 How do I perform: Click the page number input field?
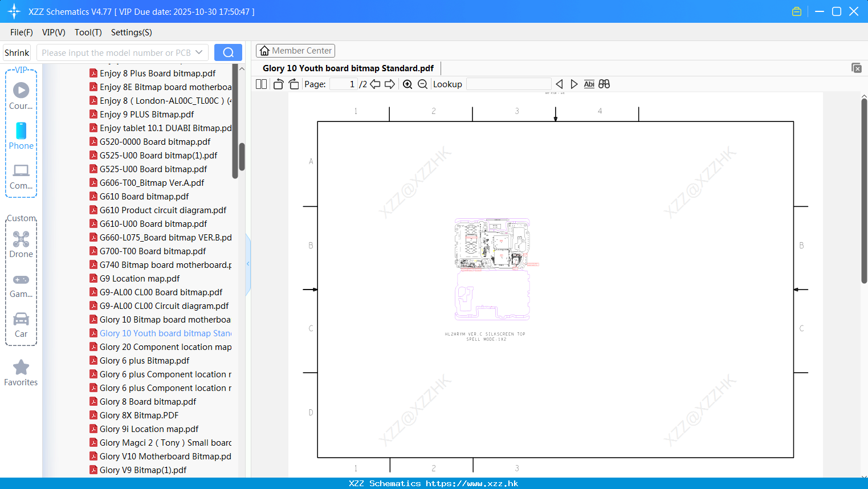[x=344, y=84]
